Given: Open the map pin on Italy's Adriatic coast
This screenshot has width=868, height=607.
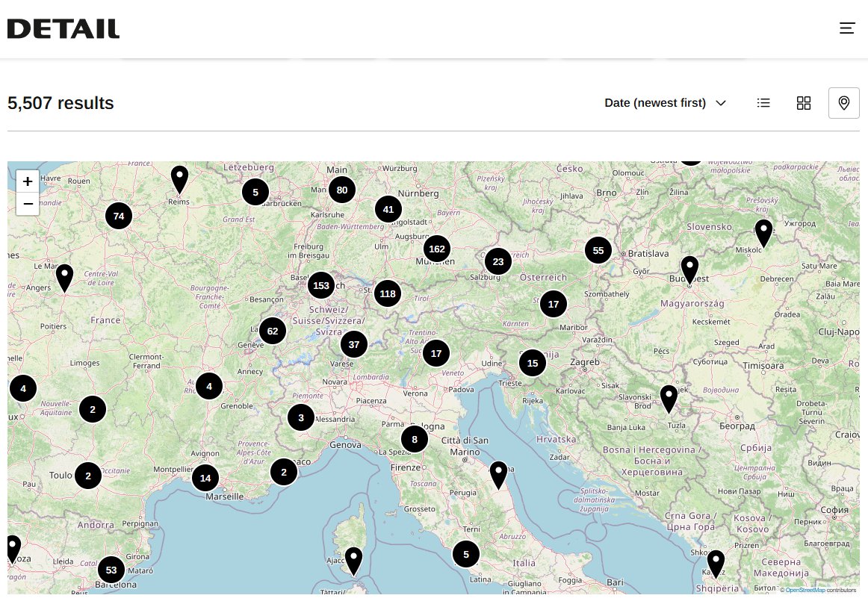Looking at the screenshot, I should click(499, 476).
